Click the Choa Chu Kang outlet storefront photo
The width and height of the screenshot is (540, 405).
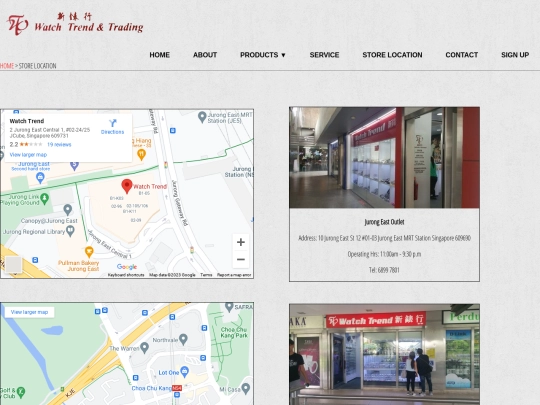(384, 354)
